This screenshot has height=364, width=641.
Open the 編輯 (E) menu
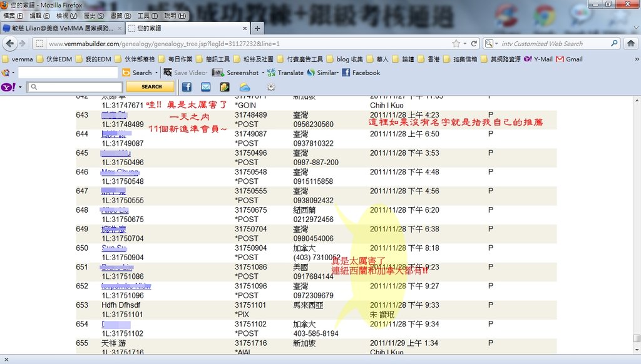click(x=39, y=16)
